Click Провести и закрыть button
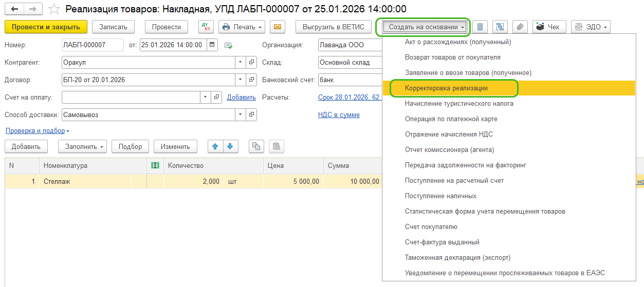 [x=46, y=27]
